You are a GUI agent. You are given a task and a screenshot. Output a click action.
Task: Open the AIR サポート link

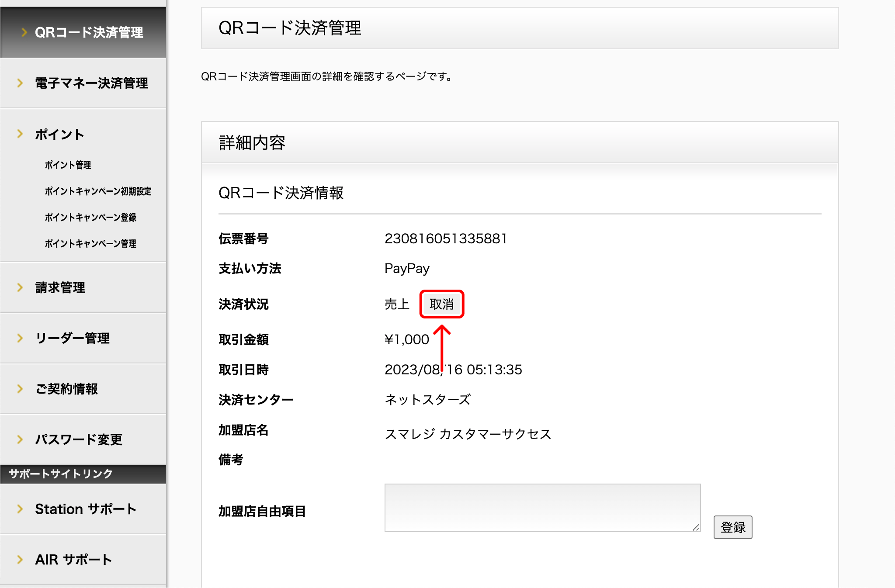coord(83,560)
